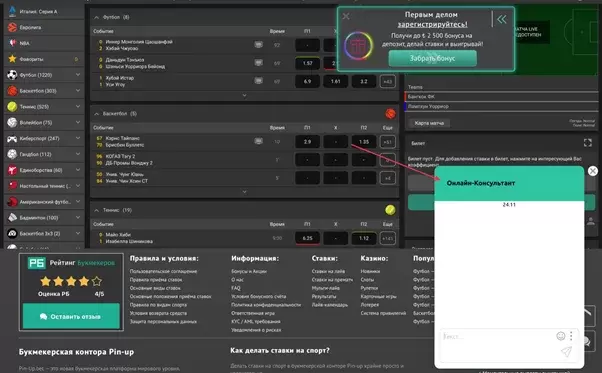Click the Теннис (525) ball icon
The height and width of the screenshot is (373, 602).
pos(12,106)
